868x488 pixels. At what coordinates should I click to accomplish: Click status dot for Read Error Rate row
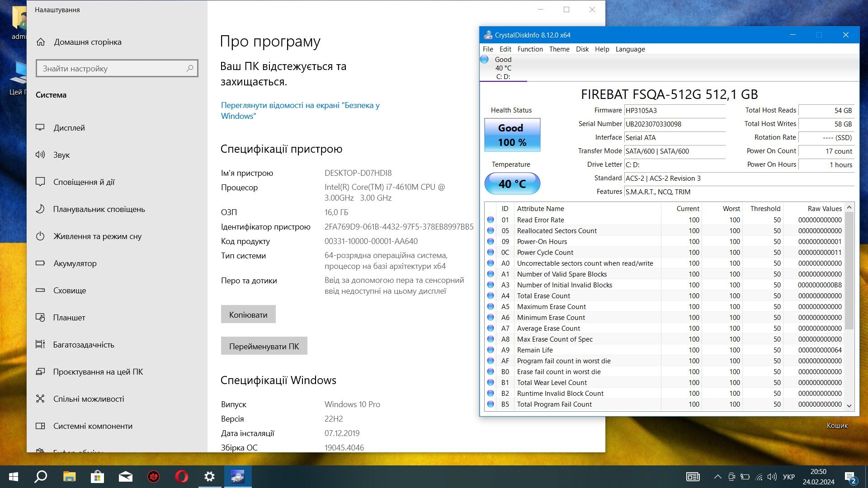click(x=491, y=220)
